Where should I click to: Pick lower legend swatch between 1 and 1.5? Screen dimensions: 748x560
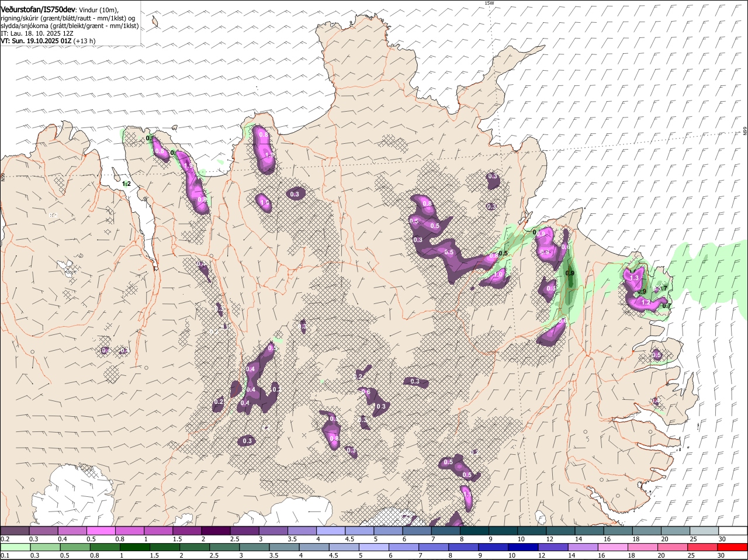pos(134,547)
